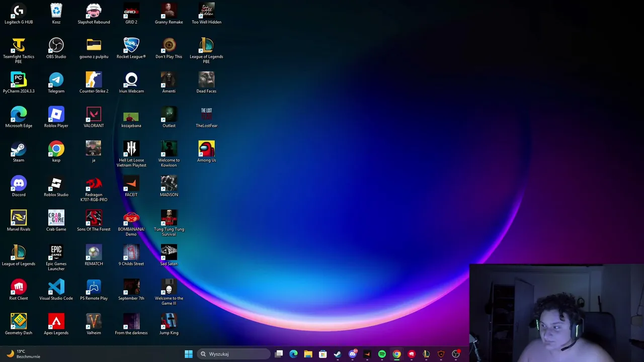Select the BOMBANANA! Demo shortcut

click(131, 224)
